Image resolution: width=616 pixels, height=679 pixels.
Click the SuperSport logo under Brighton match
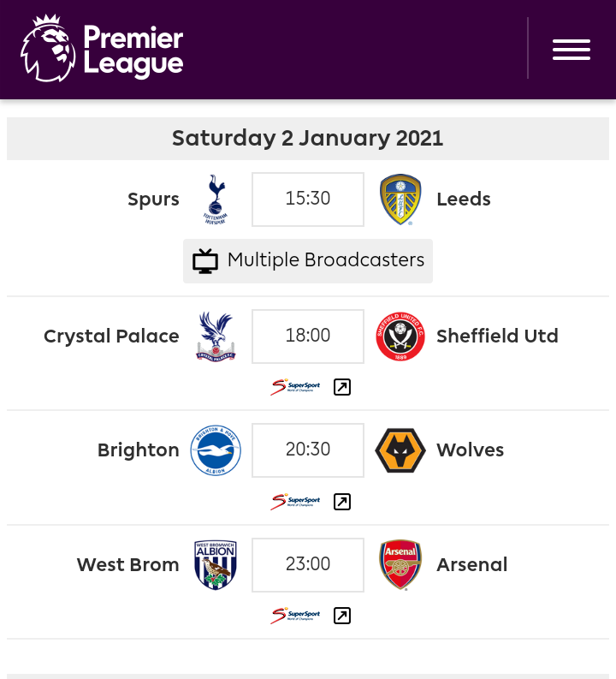click(x=296, y=502)
